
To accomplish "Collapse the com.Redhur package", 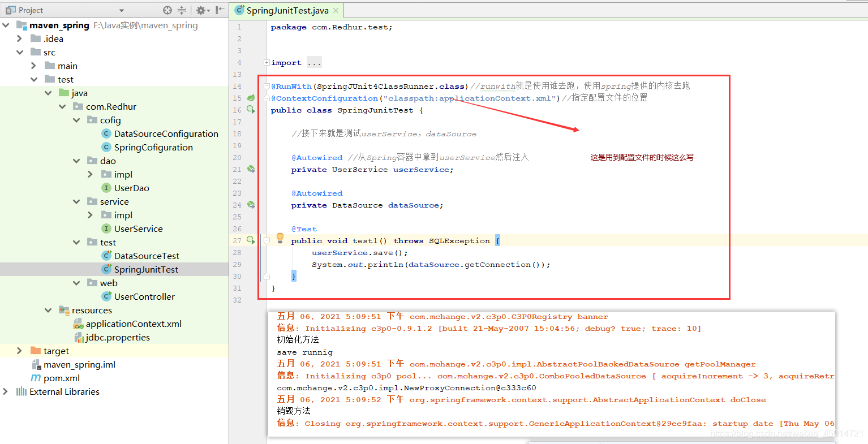I will pos(62,106).
